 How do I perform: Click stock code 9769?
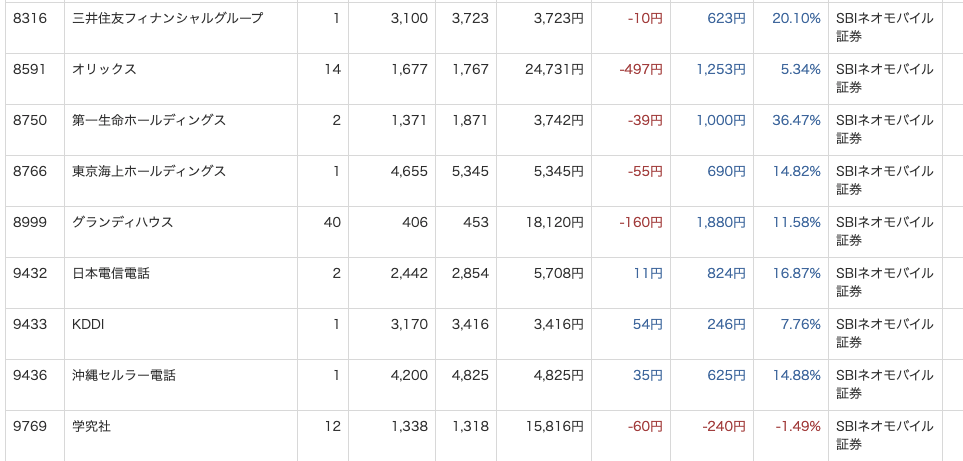coord(29,426)
